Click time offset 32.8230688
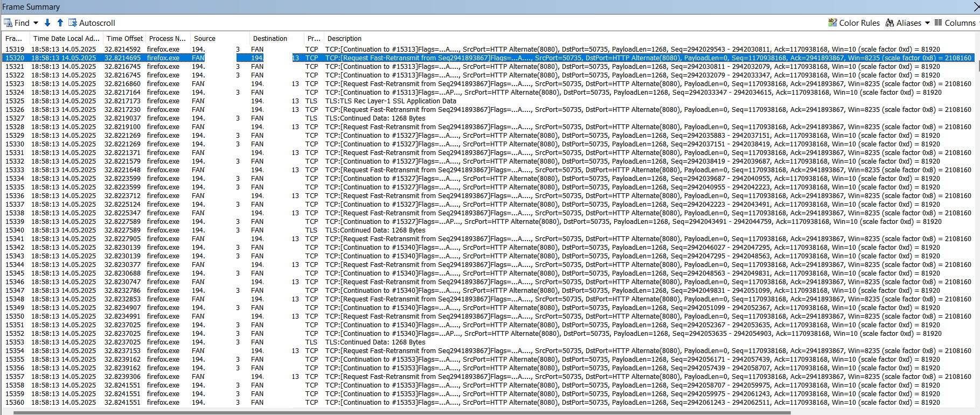 pyautogui.click(x=122, y=273)
